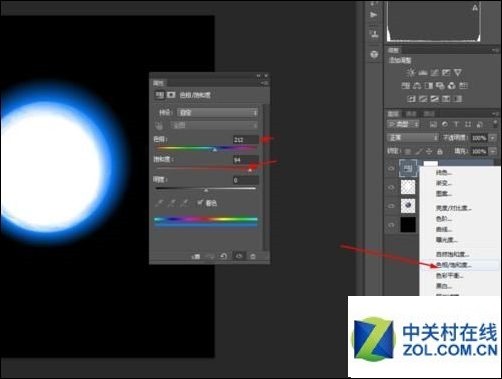The image size is (502, 379).
Task: Click the trash icon in Properties panel
Action: click(x=253, y=256)
